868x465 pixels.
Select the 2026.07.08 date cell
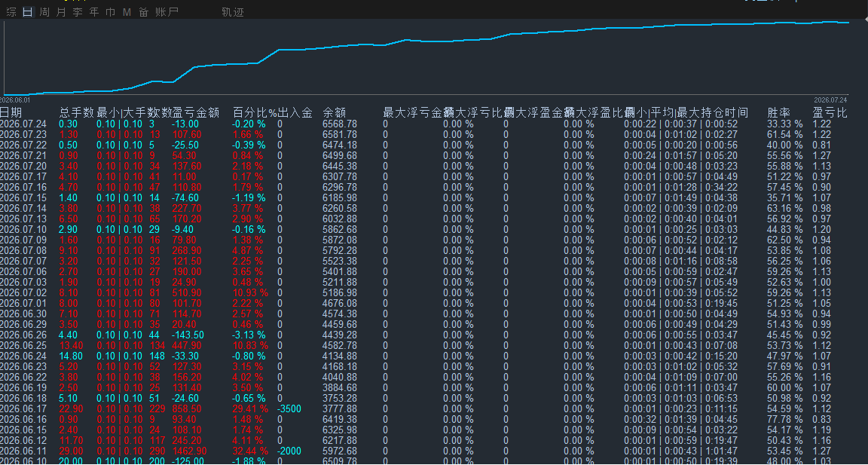coord(23,250)
